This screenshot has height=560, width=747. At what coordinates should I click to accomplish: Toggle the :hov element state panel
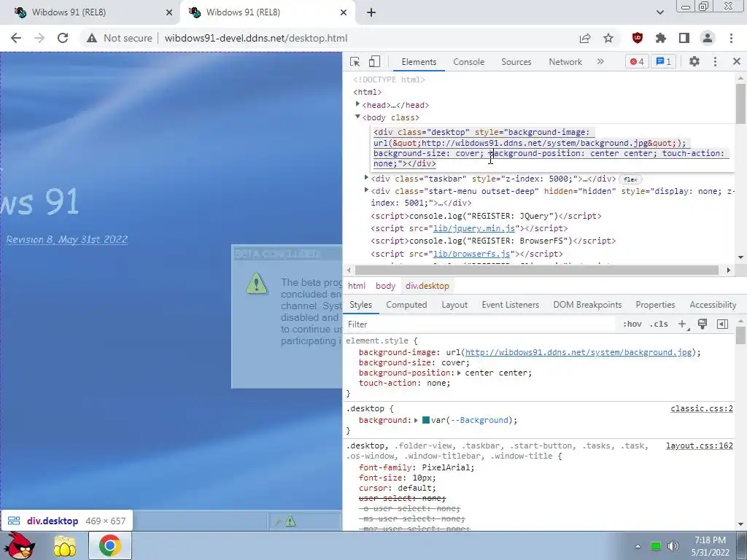coord(632,324)
